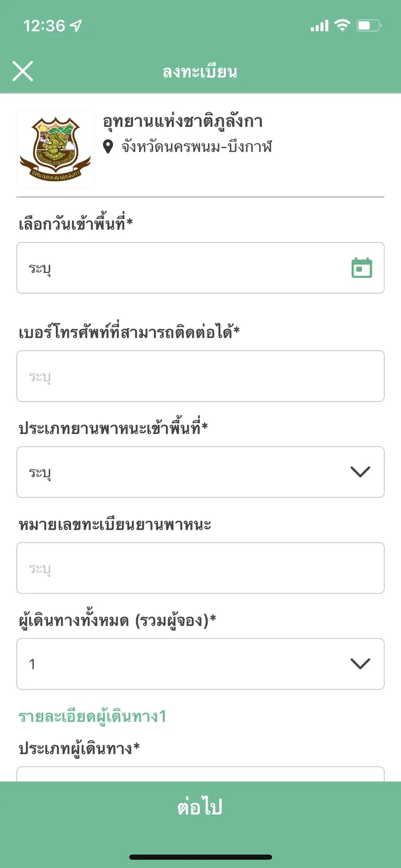Tap the location arrow beside the time

click(x=76, y=26)
